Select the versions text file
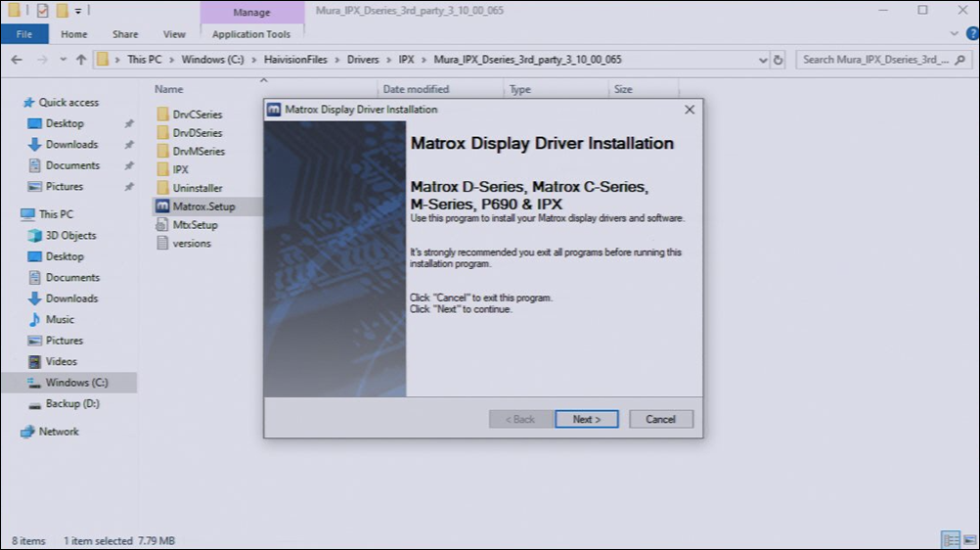Screen dimensions: 980x550 (191, 243)
